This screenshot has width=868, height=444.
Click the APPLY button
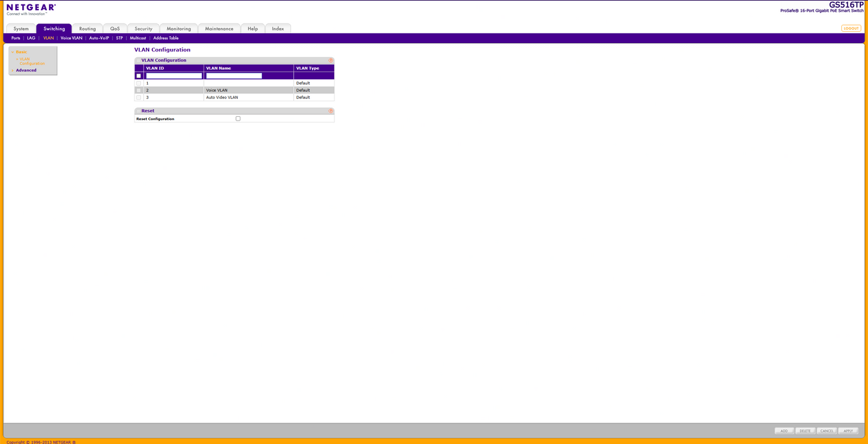point(848,431)
